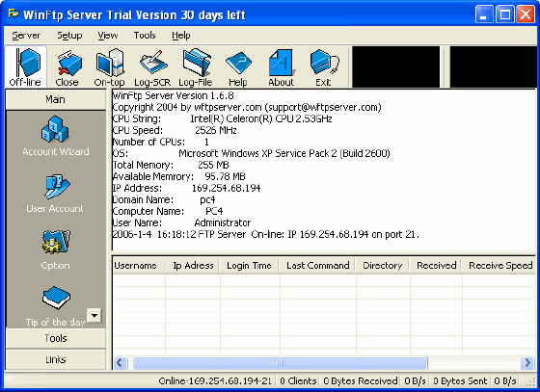Click the Online-169.254.68.194-21 status entry
This screenshot has height=392, width=540.
pos(215,381)
